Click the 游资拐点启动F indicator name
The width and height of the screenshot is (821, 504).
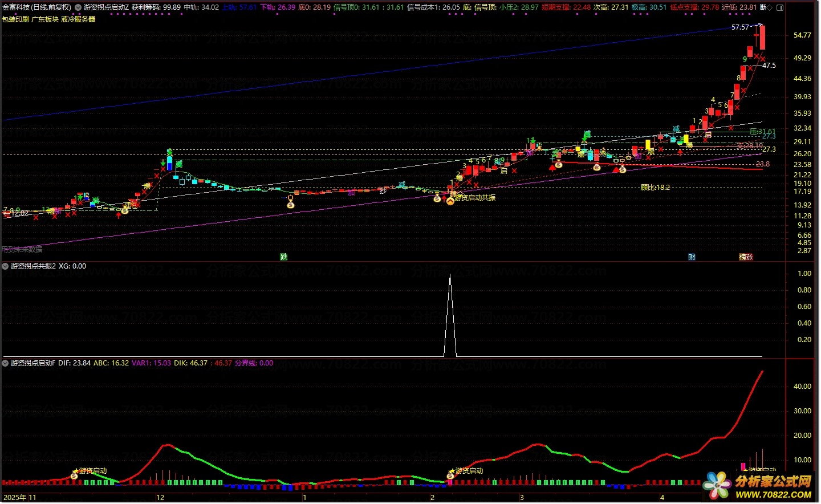click(33, 363)
